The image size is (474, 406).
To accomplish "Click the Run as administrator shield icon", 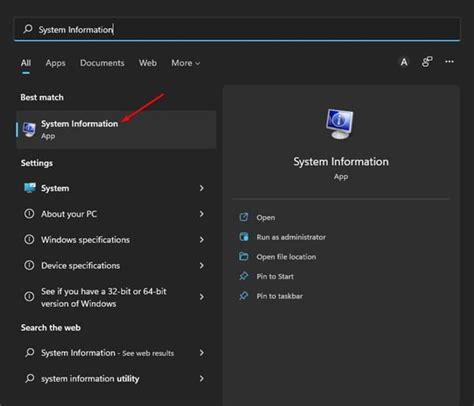I will coord(244,237).
